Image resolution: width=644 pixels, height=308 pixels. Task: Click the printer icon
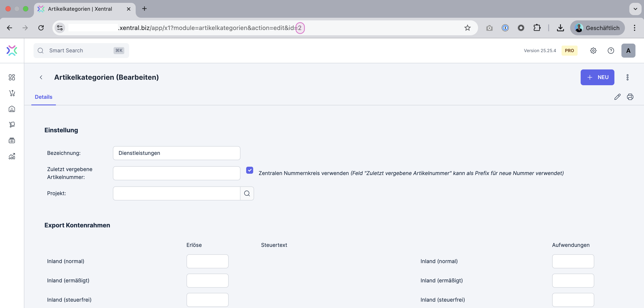coord(630,97)
